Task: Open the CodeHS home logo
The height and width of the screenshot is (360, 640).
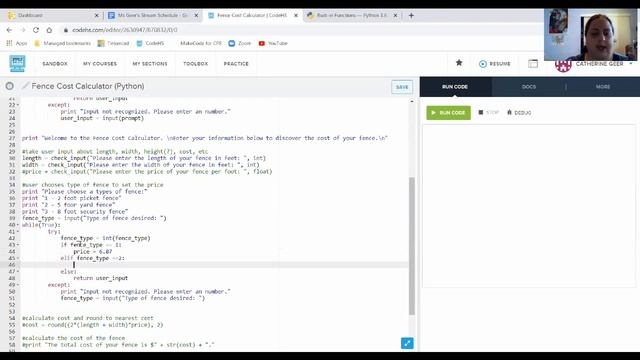Action: point(17,64)
